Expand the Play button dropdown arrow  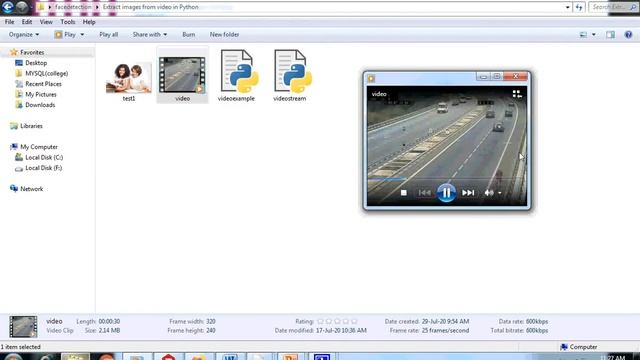82,35
